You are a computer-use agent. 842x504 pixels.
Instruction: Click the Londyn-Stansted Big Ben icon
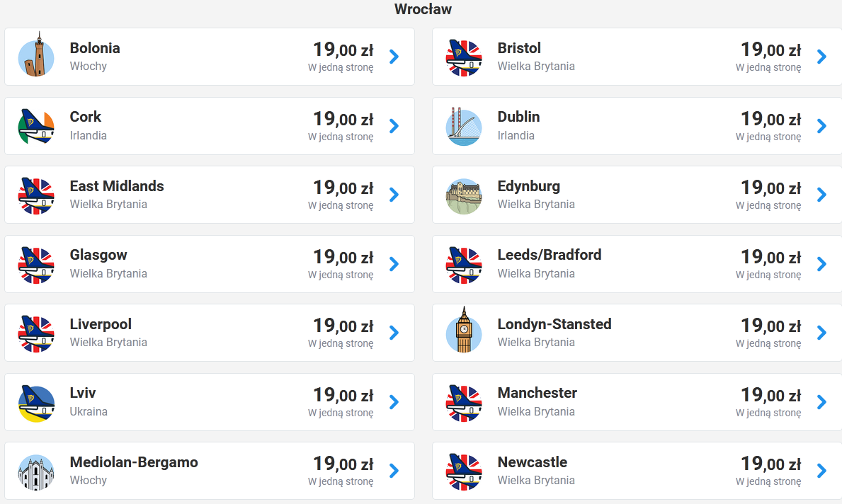pyautogui.click(x=464, y=330)
